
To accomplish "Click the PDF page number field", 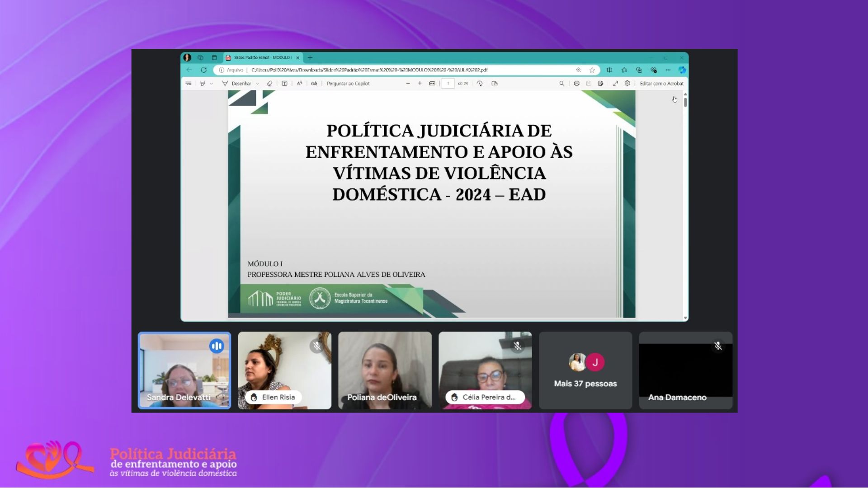I will point(448,84).
